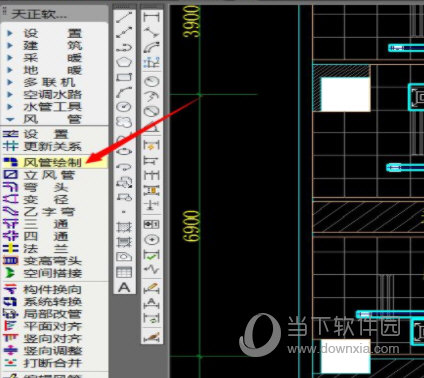The height and width of the screenshot is (378, 424).
Task: Click the Jogged Linear dimension icon
Action: pyautogui.click(x=152, y=269)
